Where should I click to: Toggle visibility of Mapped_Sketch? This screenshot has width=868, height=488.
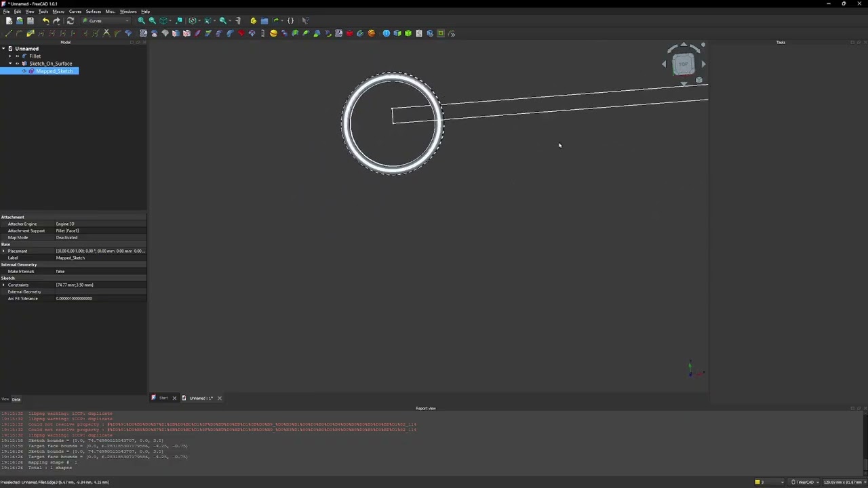coord(24,71)
